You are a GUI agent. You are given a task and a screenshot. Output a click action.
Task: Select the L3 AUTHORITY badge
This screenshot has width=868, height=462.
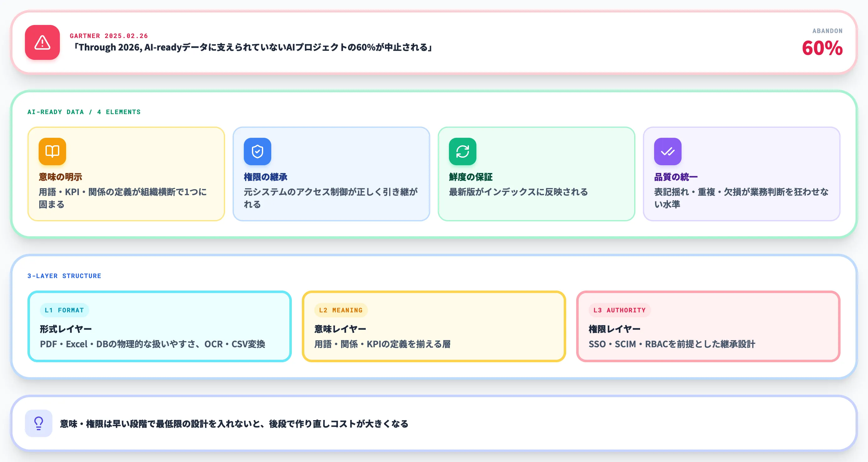[619, 310]
